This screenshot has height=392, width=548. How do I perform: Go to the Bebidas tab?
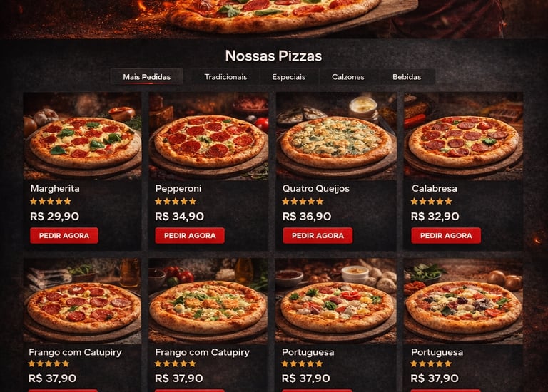tap(407, 77)
